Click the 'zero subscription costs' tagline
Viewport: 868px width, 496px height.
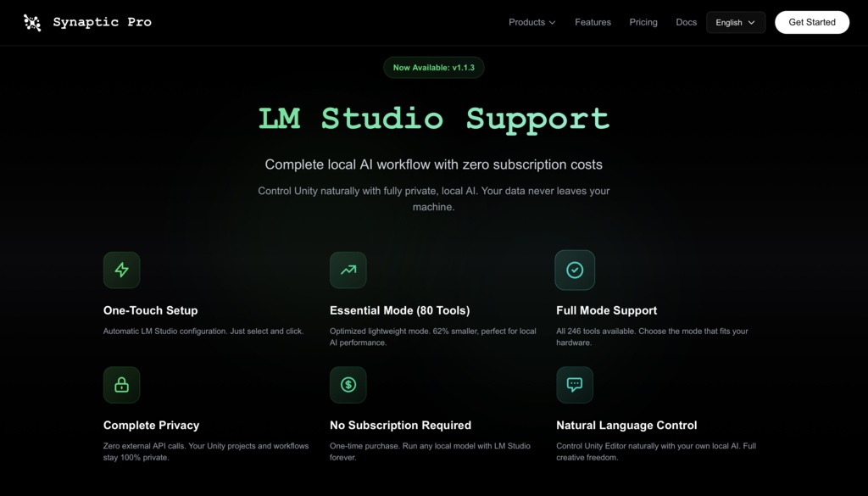pos(434,164)
